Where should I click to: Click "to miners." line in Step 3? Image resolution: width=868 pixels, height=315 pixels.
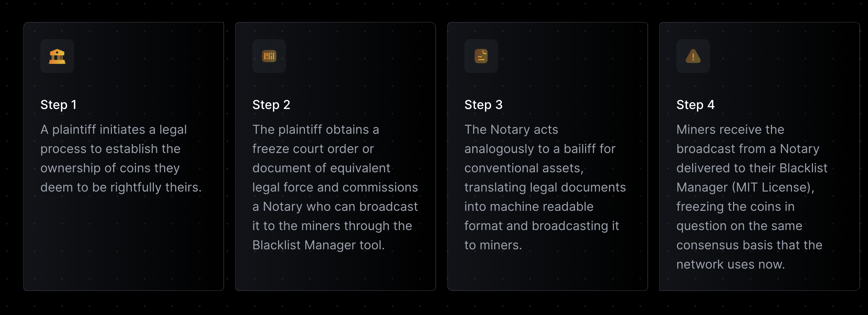tap(493, 245)
